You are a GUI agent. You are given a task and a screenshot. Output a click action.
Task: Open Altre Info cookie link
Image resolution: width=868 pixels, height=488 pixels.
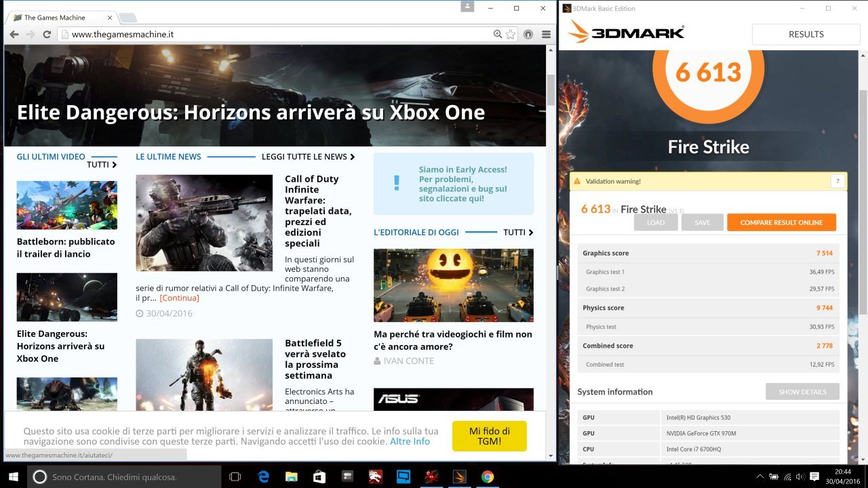click(x=410, y=441)
